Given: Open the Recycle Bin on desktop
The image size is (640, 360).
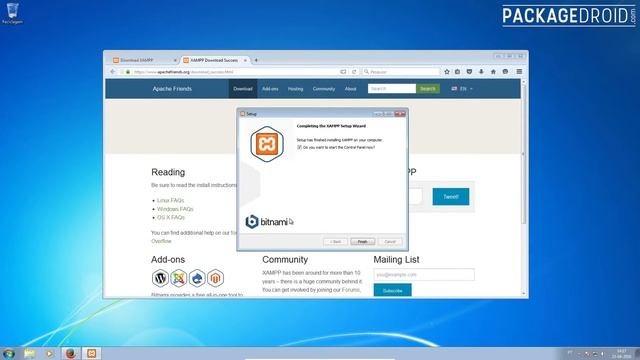Looking at the screenshot, I should (x=12, y=13).
